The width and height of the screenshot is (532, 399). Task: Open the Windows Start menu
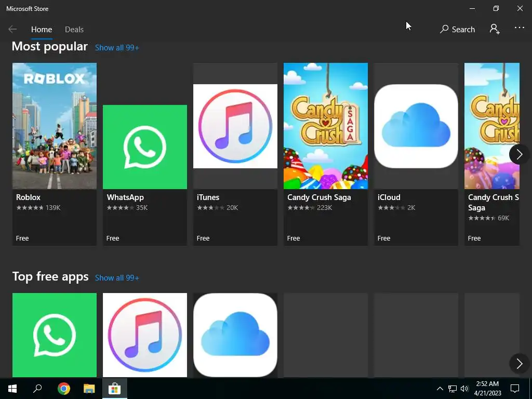point(12,389)
